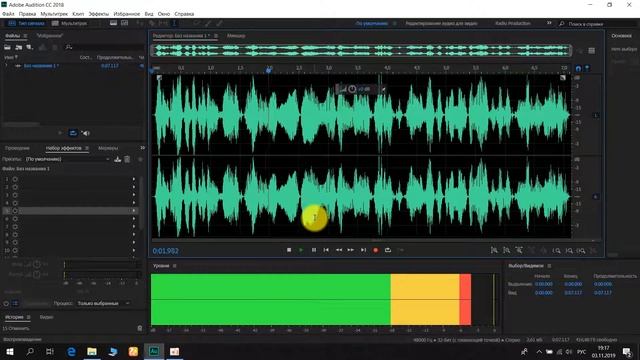
Task: Open effect list arrow for slot 4
Action: pos(134,203)
